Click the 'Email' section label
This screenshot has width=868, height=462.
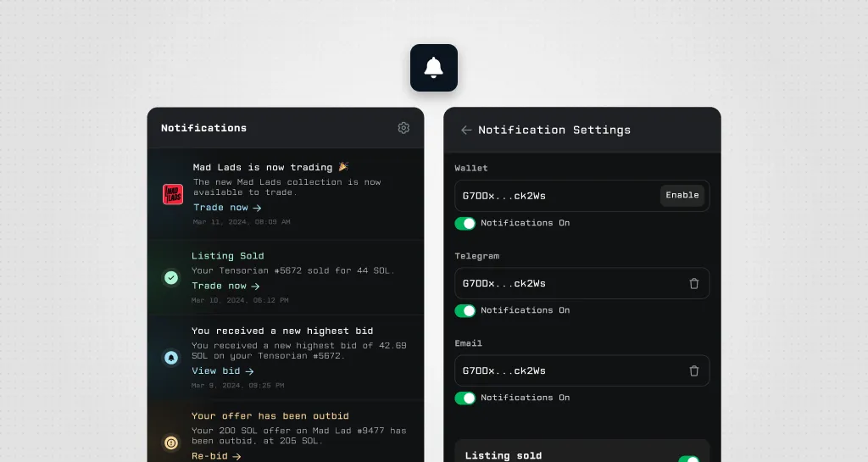point(468,343)
